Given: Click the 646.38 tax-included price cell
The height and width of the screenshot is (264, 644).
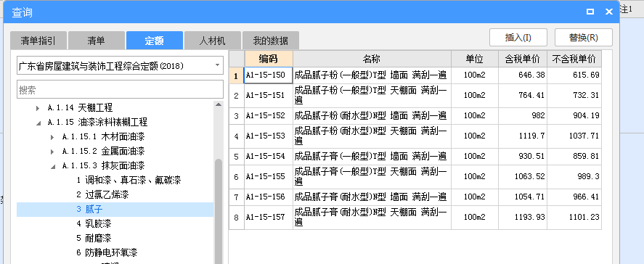Looking at the screenshot, I should click(523, 75).
